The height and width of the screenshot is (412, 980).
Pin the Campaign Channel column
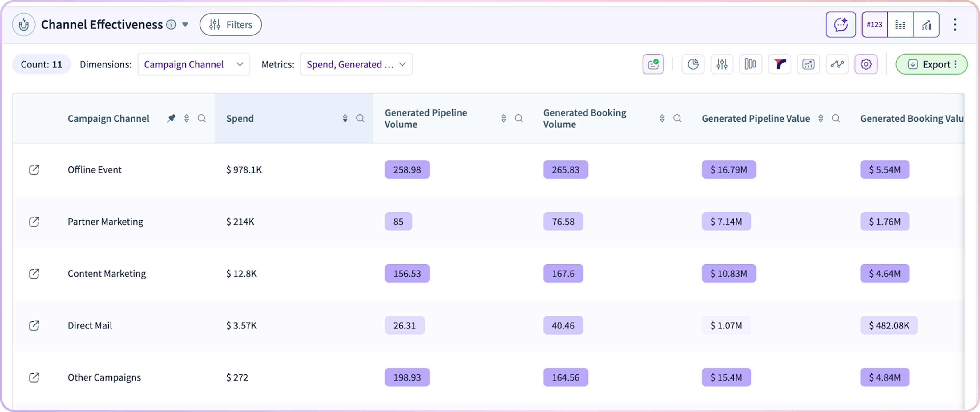[x=171, y=118]
